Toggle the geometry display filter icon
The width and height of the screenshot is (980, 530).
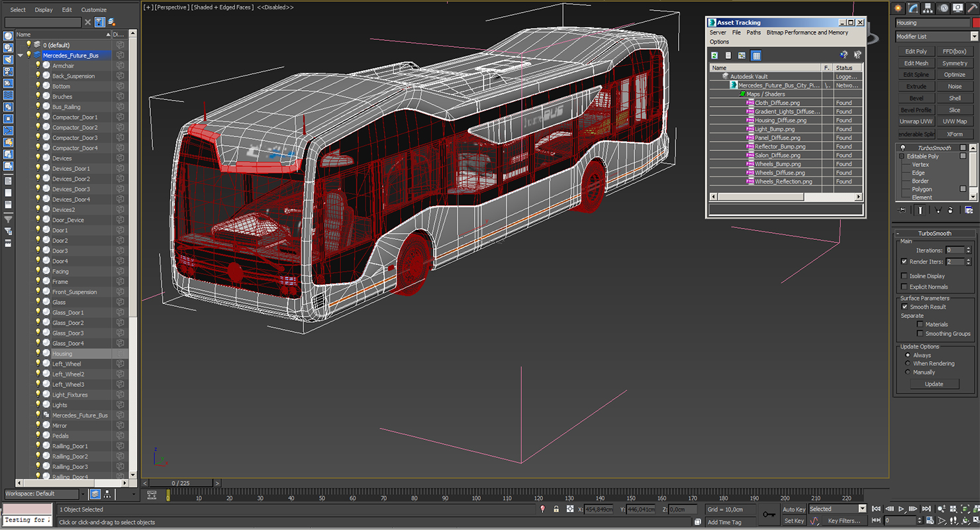(x=9, y=36)
